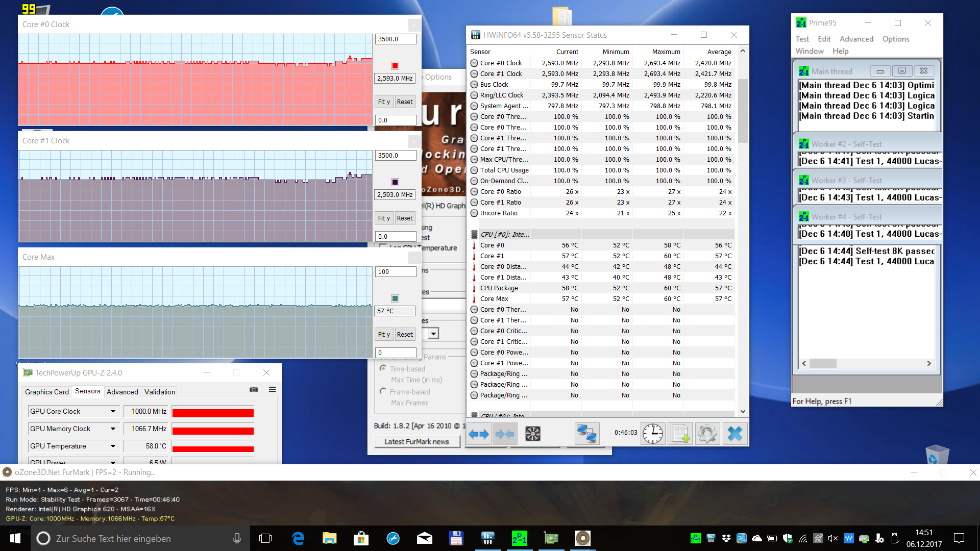The height and width of the screenshot is (551, 980).
Task: Open the Advanced menu in Prime95
Action: click(x=856, y=39)
